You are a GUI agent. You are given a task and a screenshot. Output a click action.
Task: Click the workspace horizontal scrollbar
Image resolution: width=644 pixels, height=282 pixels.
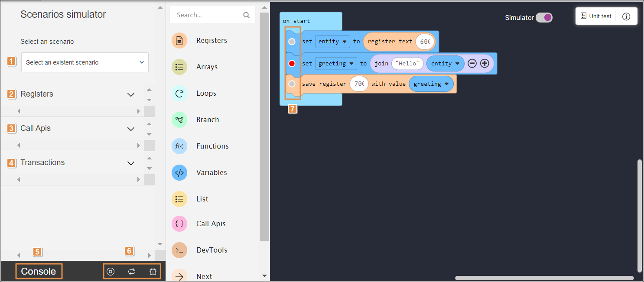pyautogui.click(x=544, y=278)
